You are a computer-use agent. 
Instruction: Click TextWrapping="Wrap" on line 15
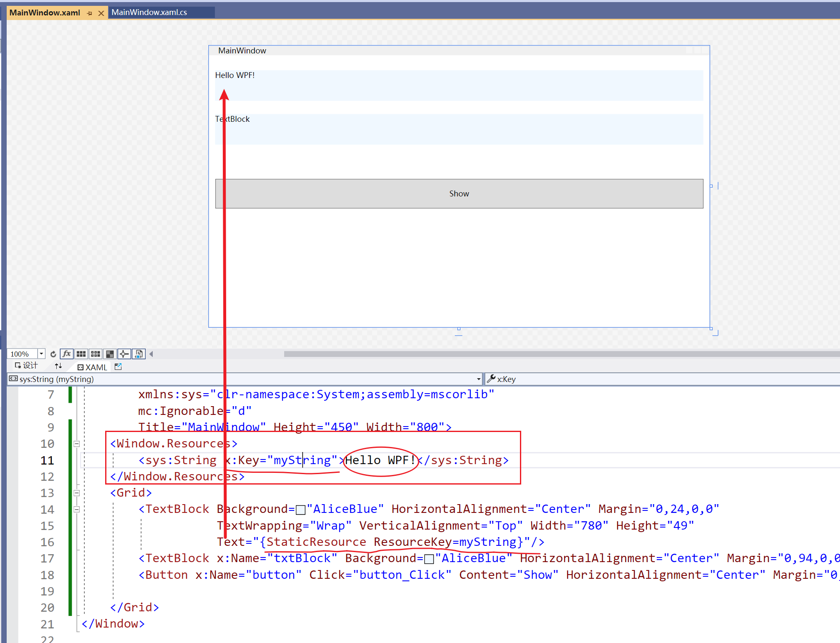284,526
